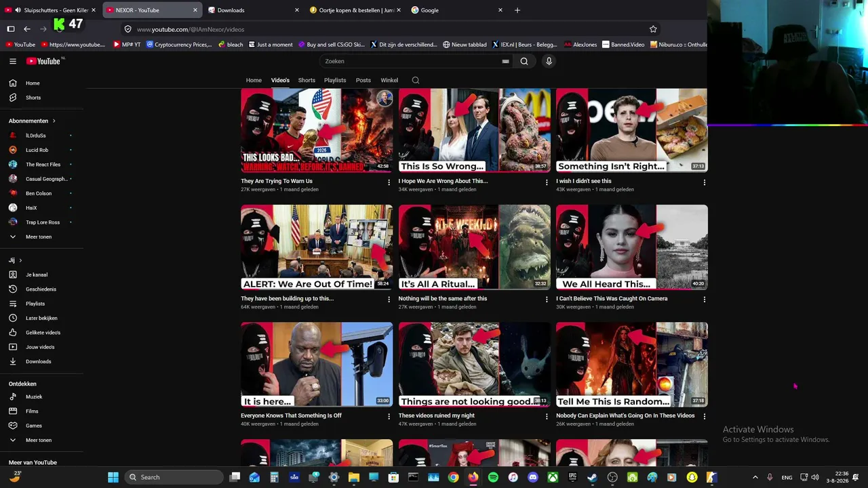
Task: Expand the Abonnementen section arrow
Action: point(54,121)
